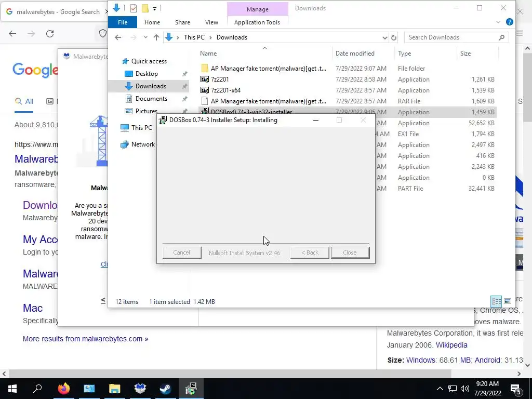The image size is (532, 399).
Task: Go back in File Explorer
Action: tap(118, 37)
